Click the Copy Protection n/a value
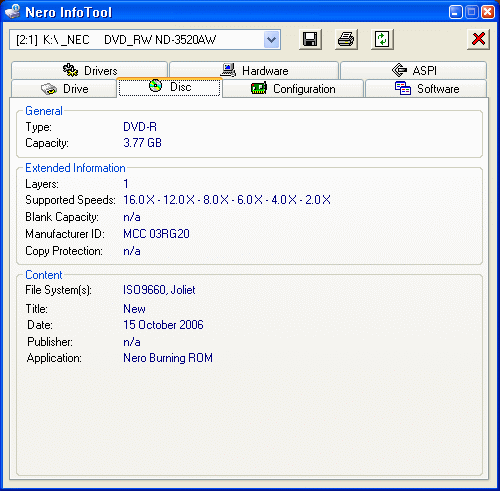This screenshot has width=500, height=491. coord(132,251)
